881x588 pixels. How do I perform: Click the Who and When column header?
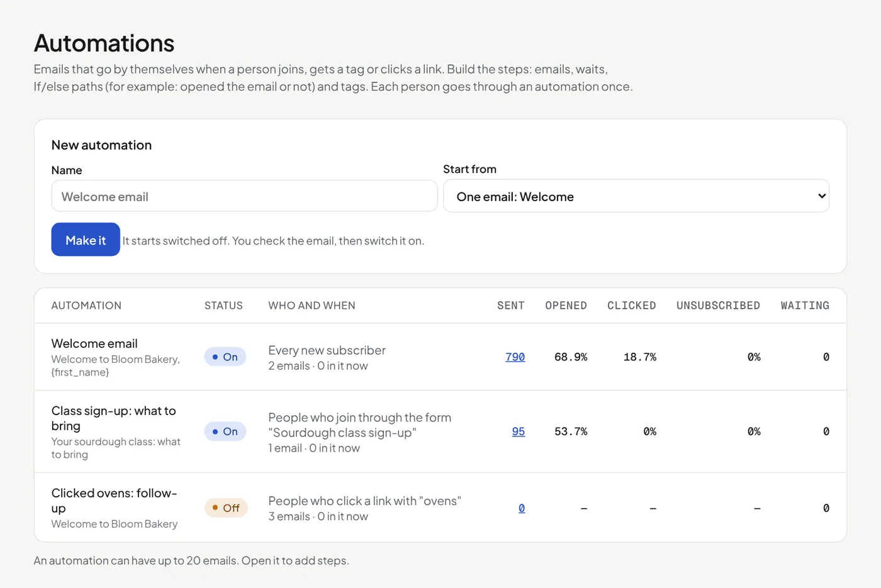[x=311, y=306]
